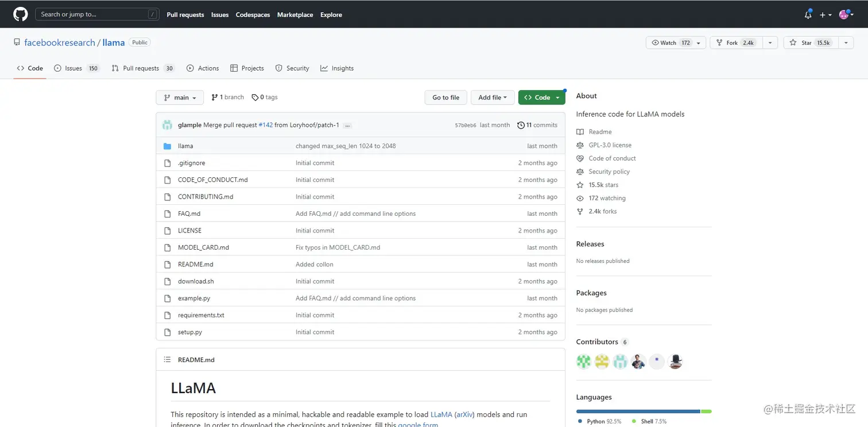Expand the commit message ellipsis

coord(347,125)
